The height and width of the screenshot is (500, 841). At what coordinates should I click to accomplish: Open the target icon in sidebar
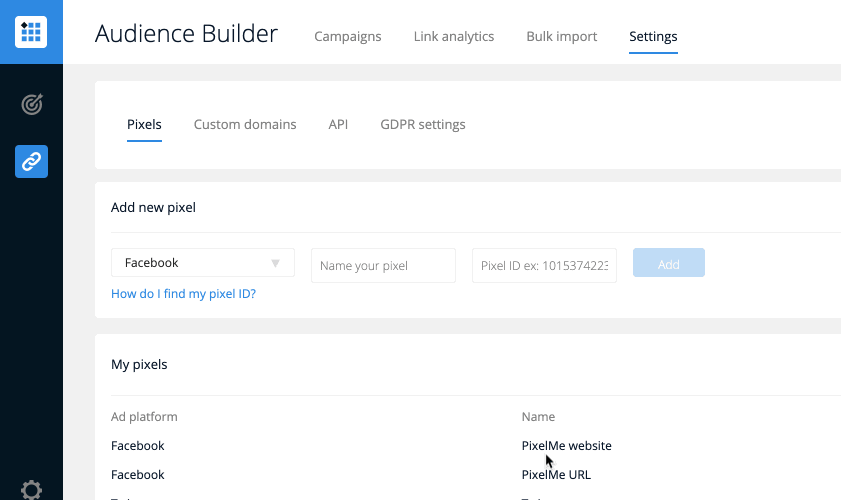point(31,104)
